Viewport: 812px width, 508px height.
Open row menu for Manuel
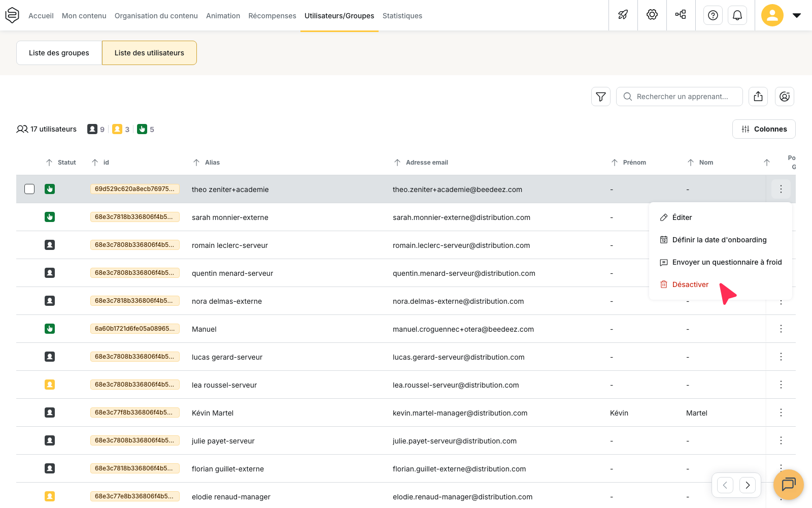[x=781, y=329]
